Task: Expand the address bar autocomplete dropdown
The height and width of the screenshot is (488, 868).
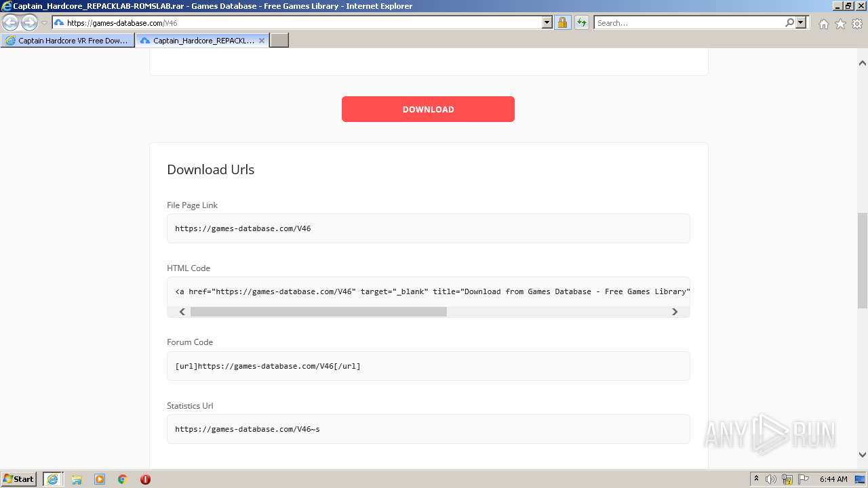Action: 547,23
